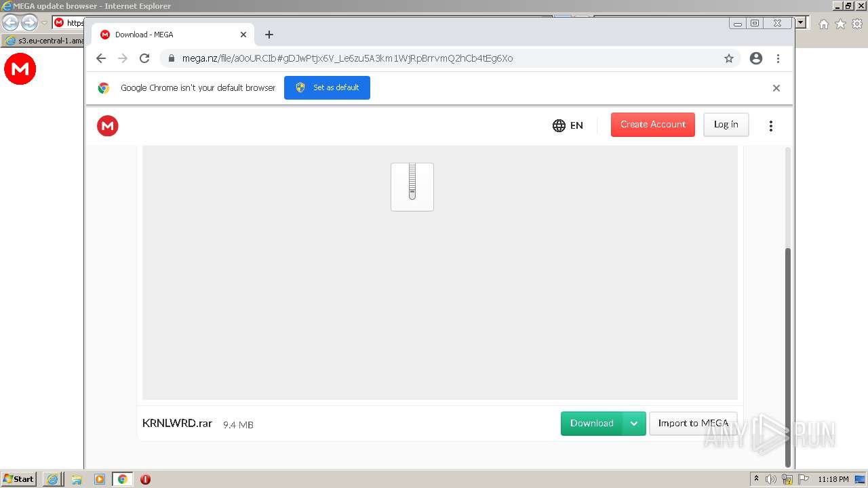Open media player taskbar icon
The width and height of the screenshot is (868, 488).
click(100, 479)
